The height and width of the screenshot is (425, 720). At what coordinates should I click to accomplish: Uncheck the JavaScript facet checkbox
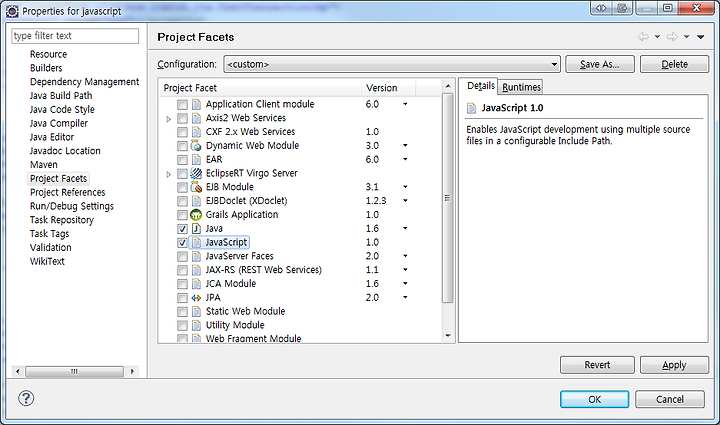pyautogui.click(x=182, y=242)
